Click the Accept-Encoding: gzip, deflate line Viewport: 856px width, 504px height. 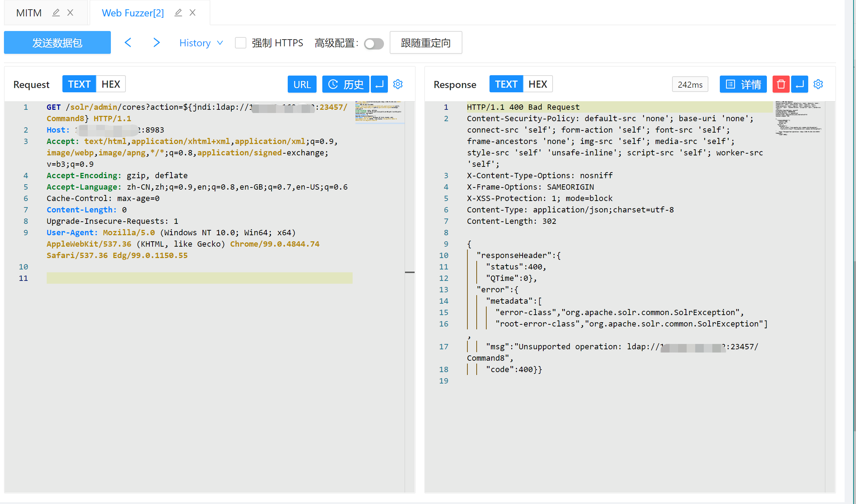coord(117,176)
